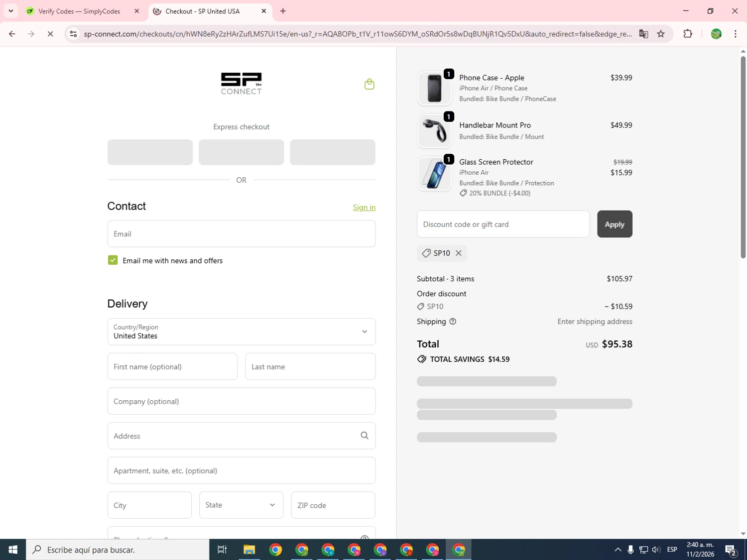This screenshot has width=747, height=560.
Task: Go forward with the forward arrow
Action: [x=31, y=34]
